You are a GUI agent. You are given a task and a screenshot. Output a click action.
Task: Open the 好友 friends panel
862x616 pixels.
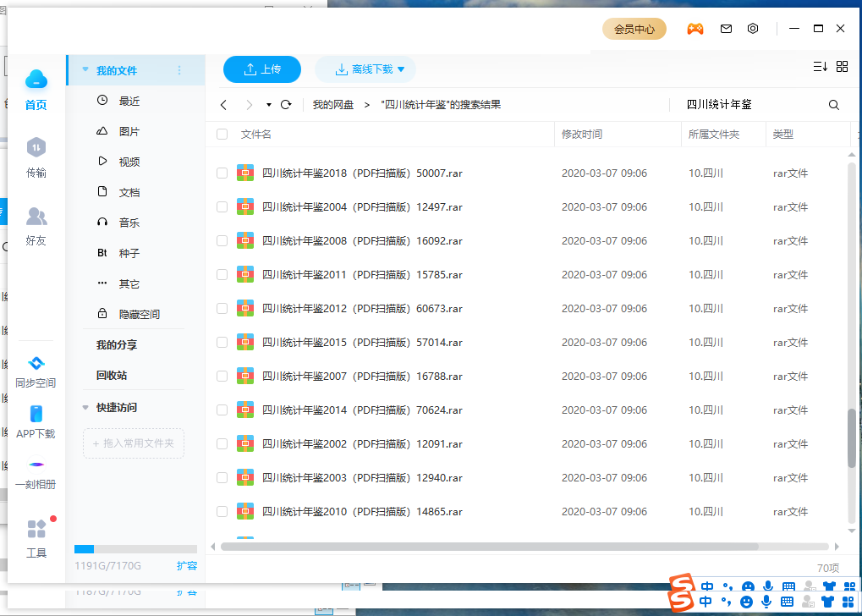pos(36,216)
